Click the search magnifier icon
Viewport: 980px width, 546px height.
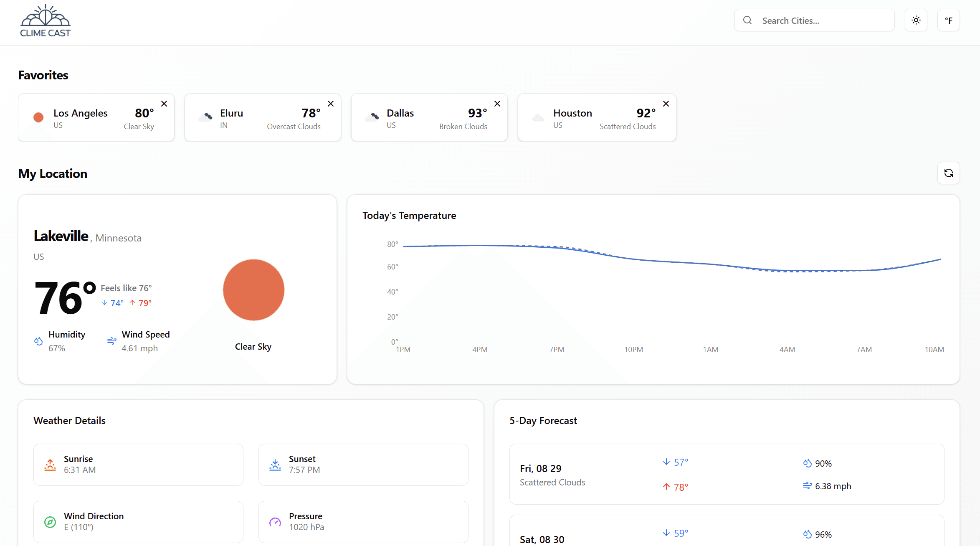(747, 20)
